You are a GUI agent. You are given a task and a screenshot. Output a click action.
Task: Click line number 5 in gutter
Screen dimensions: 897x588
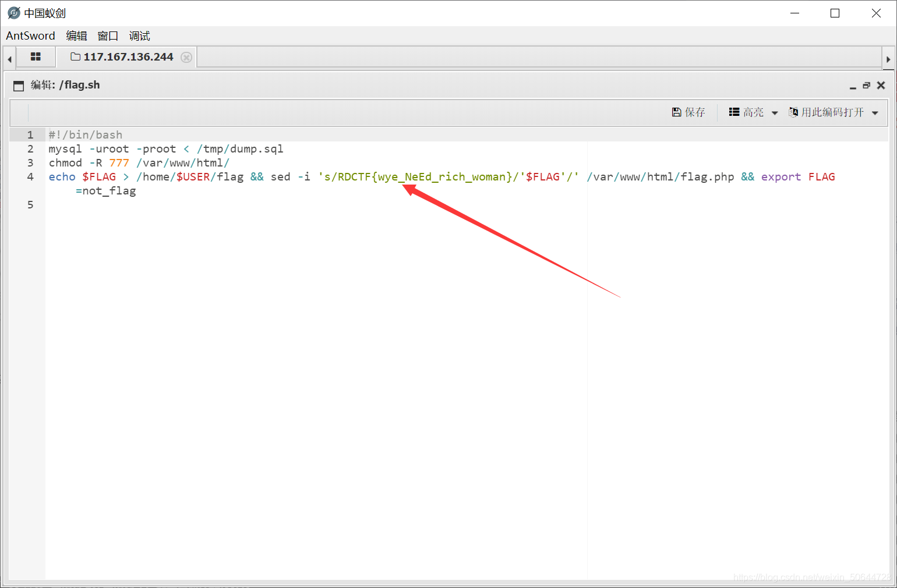coord(30,204)
